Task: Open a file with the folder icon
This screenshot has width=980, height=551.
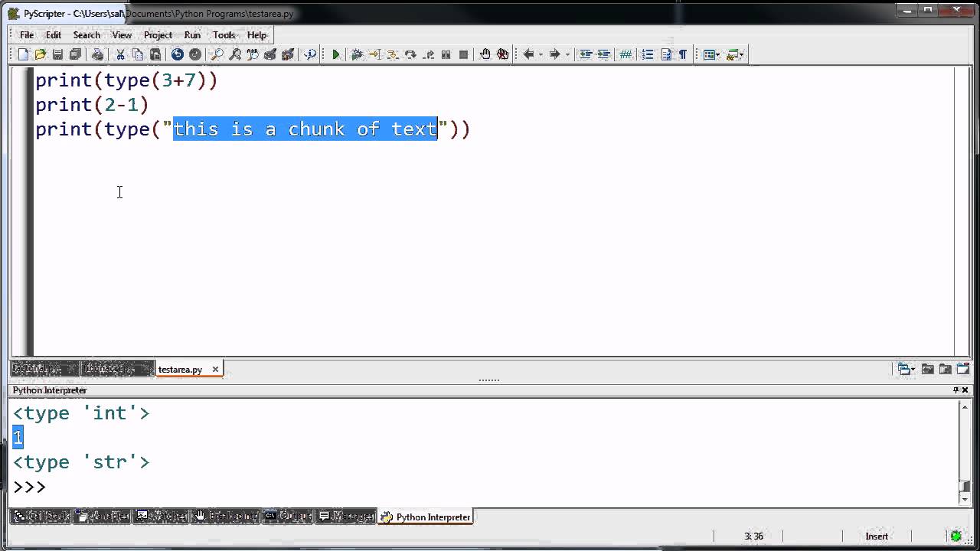Action: coord(40,54)
